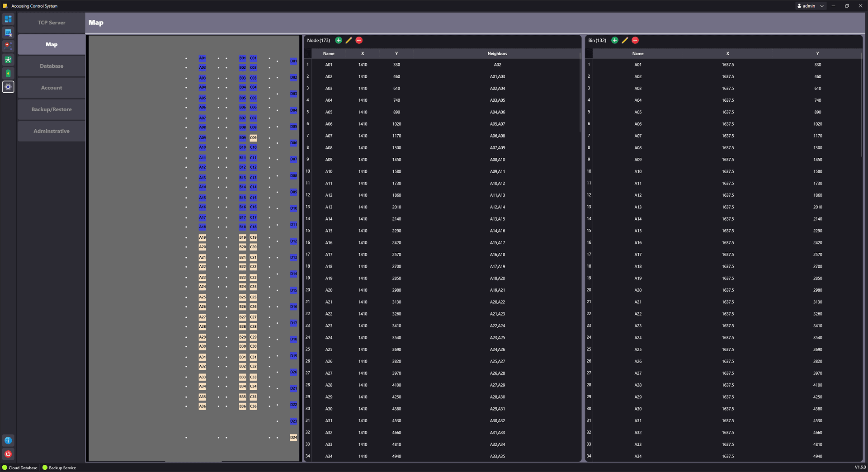Image resolution: width=868 pixels, height=472 pixels.
Task: Select node A05 row in Node table
Action: pos(329,112)
